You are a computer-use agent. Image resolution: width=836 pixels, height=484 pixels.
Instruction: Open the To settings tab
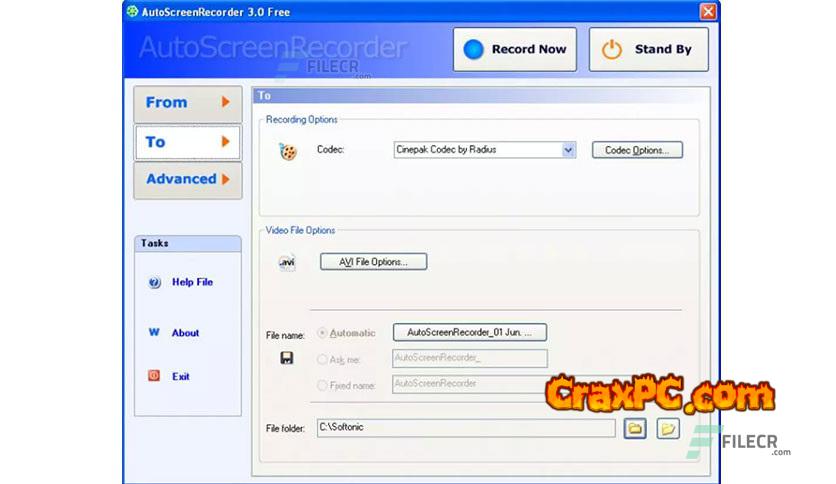188,142
